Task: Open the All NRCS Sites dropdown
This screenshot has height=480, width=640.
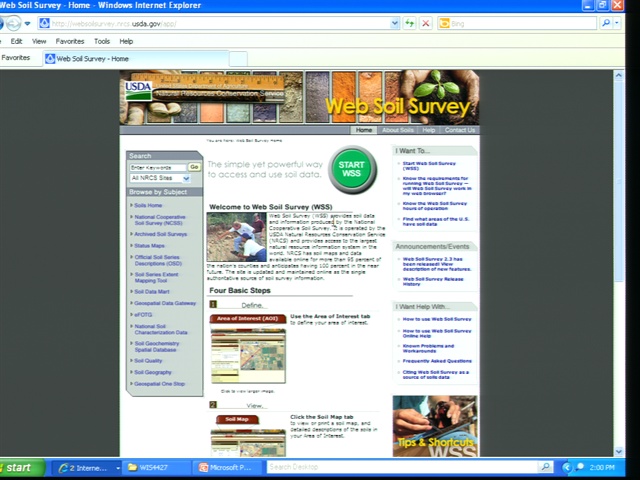Action: point(160,178)
